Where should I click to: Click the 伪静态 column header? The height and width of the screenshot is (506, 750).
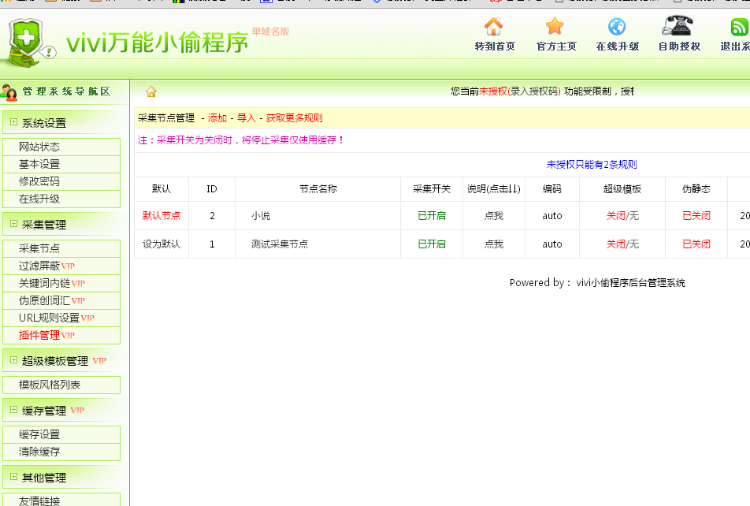pos(696,189)
